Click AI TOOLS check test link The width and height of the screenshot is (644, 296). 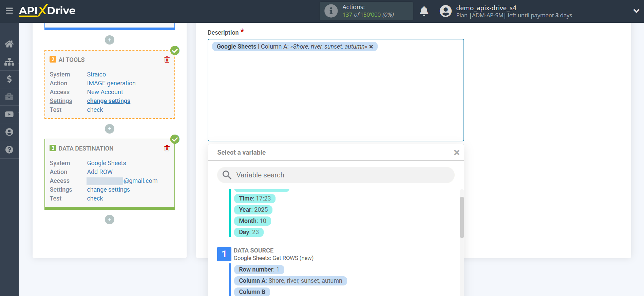[x=95, y=110]
